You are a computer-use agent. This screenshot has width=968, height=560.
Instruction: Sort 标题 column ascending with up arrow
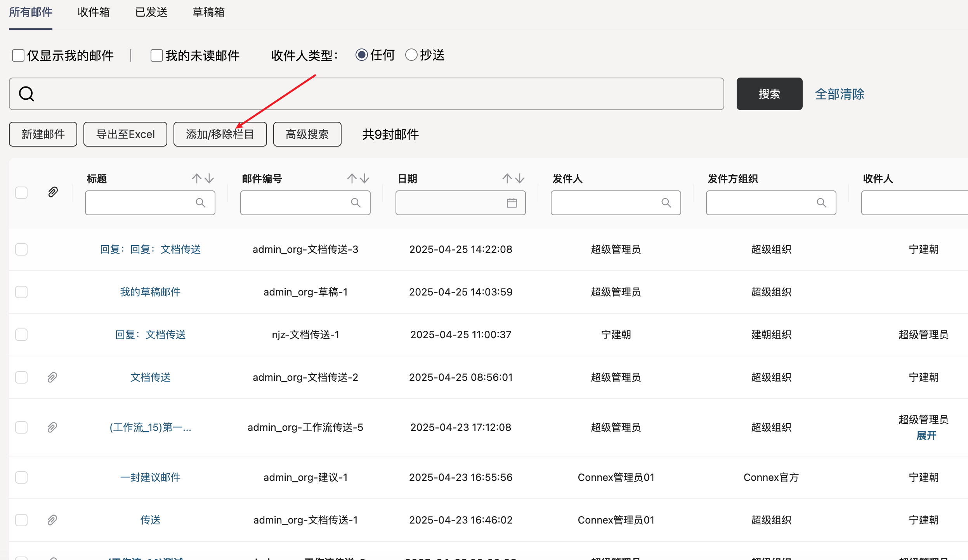[197, 178]
